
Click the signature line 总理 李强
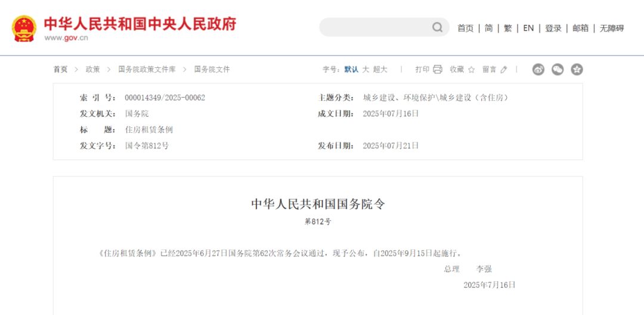468,269
